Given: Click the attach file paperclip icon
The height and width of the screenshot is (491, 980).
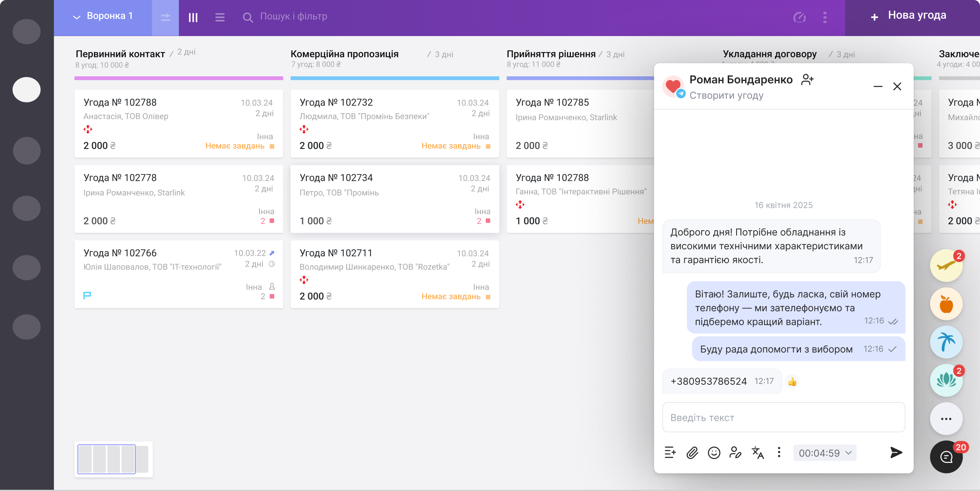Looking at the screenshot, I should tap(692, 453).
